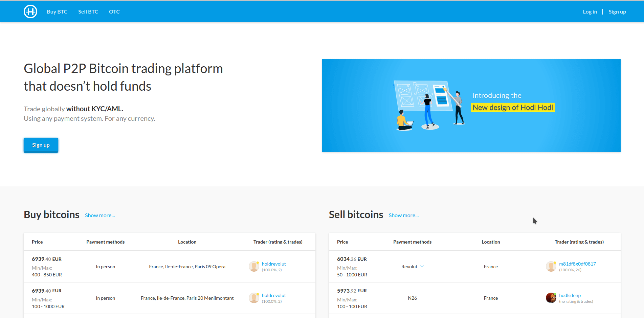
Task: Click hodlsdenp's monkey avatar
Action: coord(551,298)
